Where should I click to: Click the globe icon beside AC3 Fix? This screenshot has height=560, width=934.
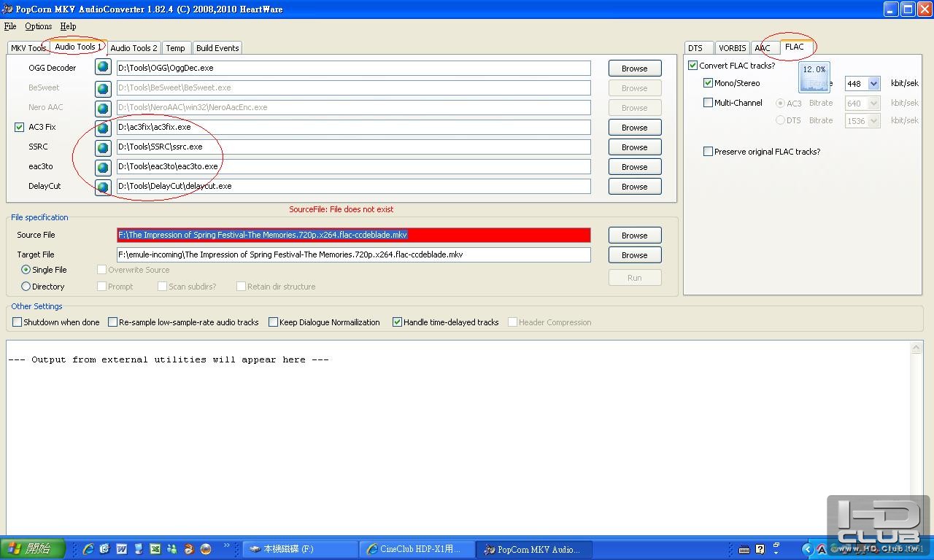(x=103, y=127)
